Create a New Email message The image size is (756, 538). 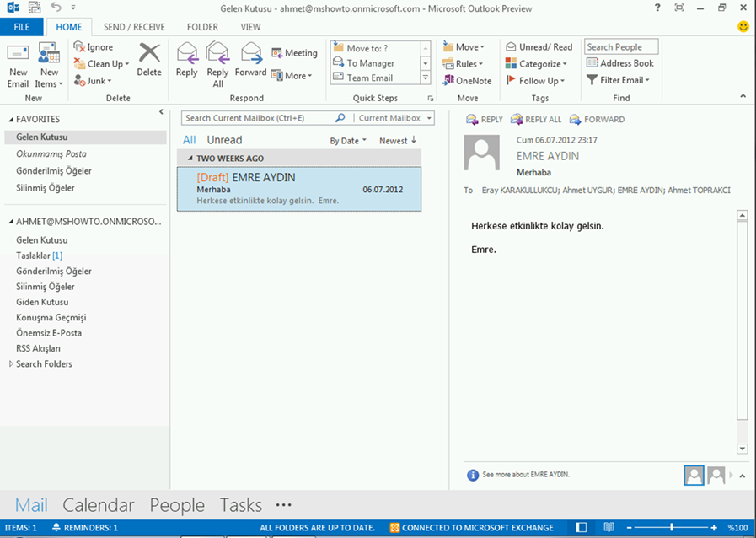click(x=18, y=65)
